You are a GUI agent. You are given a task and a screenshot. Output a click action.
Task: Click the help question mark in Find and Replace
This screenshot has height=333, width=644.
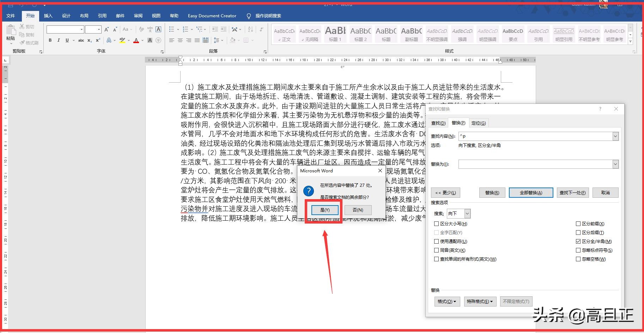coord(600,109)
